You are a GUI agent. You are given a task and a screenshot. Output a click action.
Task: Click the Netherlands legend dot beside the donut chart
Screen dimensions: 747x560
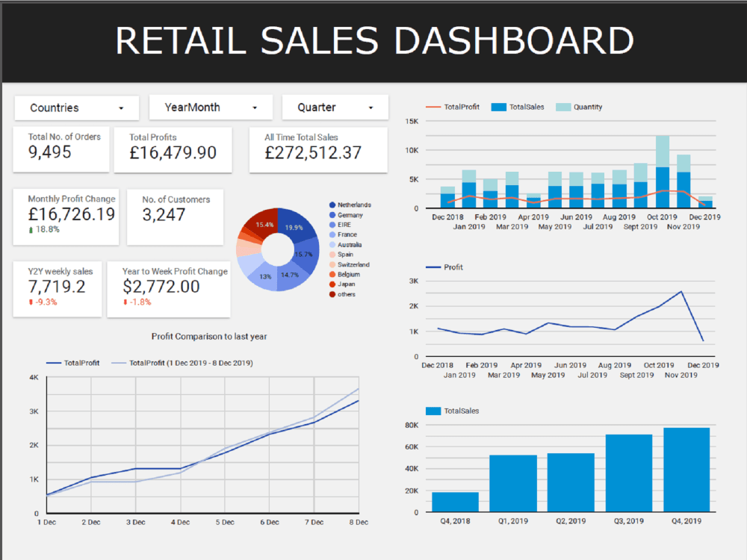pyautogui.click(x=332, y=205)
